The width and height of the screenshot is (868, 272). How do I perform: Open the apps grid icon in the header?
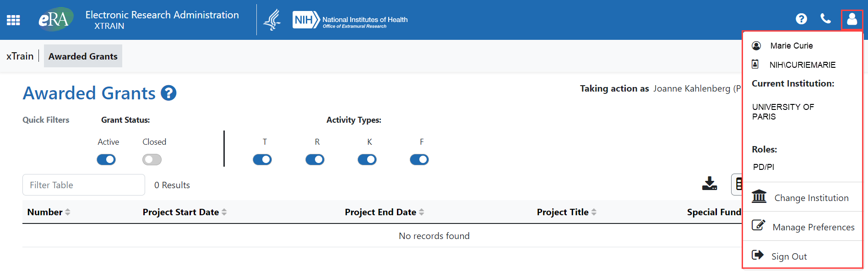coord(12,20)
